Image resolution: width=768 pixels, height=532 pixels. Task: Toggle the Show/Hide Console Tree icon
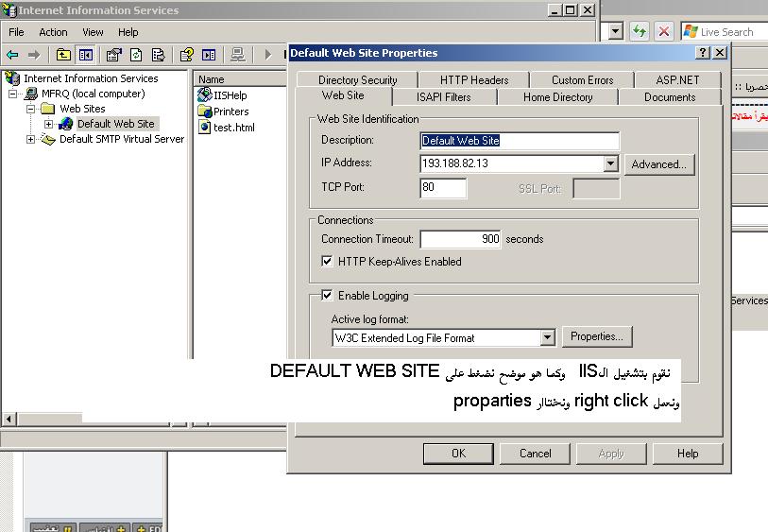coord(86,55)
